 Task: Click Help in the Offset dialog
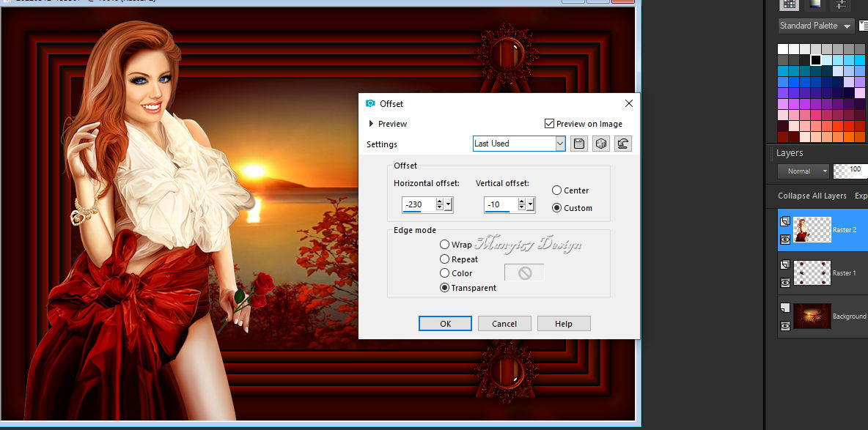(564, 324)
